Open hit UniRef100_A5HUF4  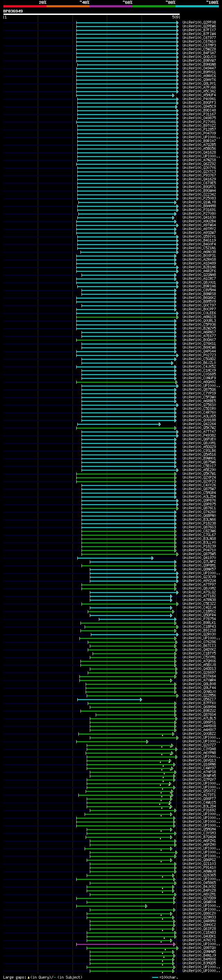[x=199, y=95]
